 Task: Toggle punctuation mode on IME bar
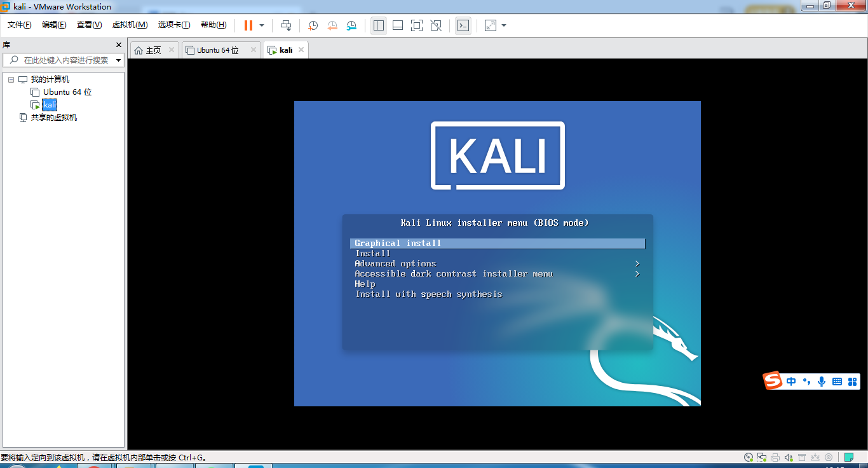point(806,382)
